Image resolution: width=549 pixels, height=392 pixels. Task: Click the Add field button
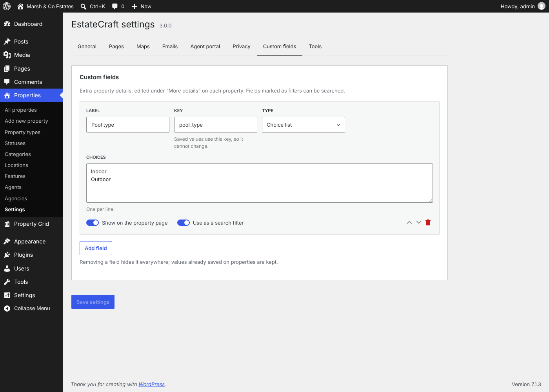coord(96,248)
